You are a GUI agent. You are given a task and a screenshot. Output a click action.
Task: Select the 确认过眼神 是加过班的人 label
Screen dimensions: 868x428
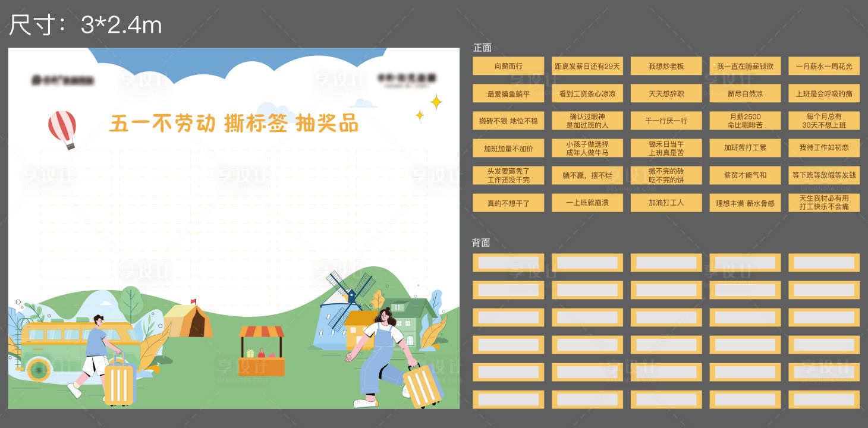pyautogui.click(x=587, y=121)
